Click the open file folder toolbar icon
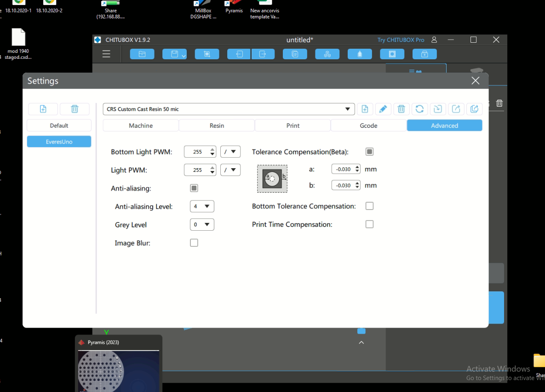 click(142, 54)
